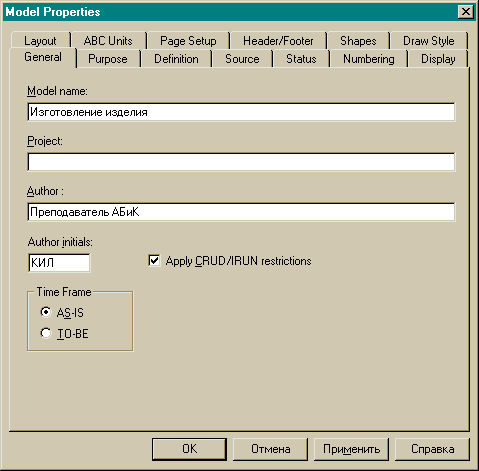Select the General tab
The image size is (479, 471).
point(43,57)
